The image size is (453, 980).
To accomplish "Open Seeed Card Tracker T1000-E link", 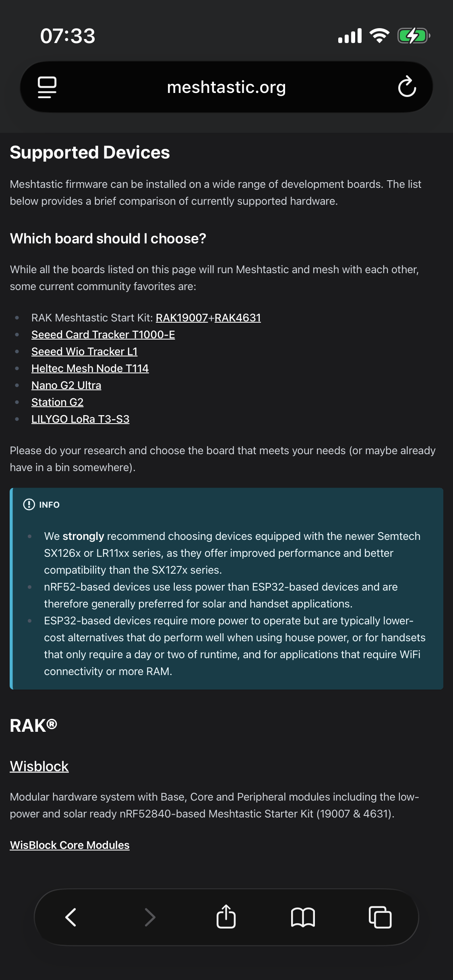I will pyautogui.click(x=103, y=335).
